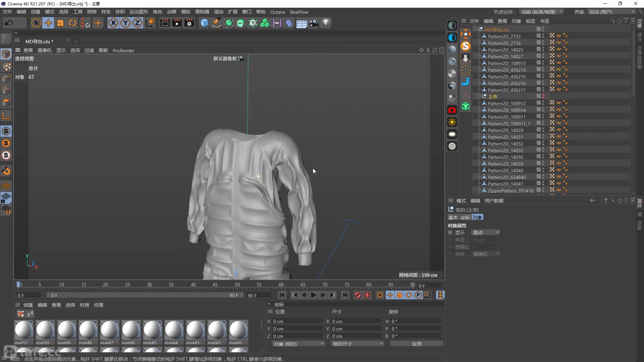Toggle editor visibility of Pattern2D_2733
The image size is (644, 362).
pyautogui.click(x=543, y=35)
